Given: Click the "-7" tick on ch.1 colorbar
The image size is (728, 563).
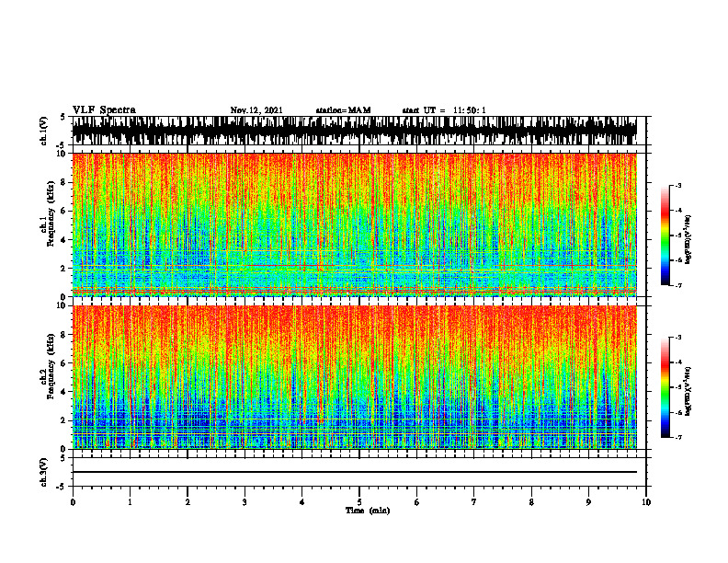Looking at the screenshot, I should (678, 286).
